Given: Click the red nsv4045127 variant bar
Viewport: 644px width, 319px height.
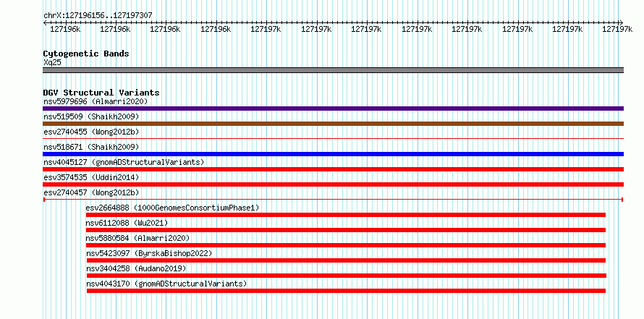Looking at the screenshot, I should [x=333, y=169].
